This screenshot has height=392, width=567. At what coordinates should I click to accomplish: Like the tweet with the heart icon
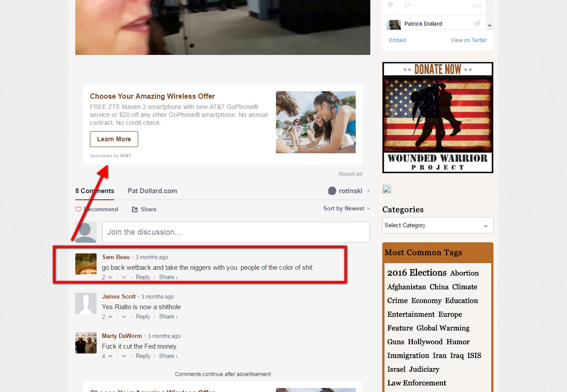click(390, 5)
